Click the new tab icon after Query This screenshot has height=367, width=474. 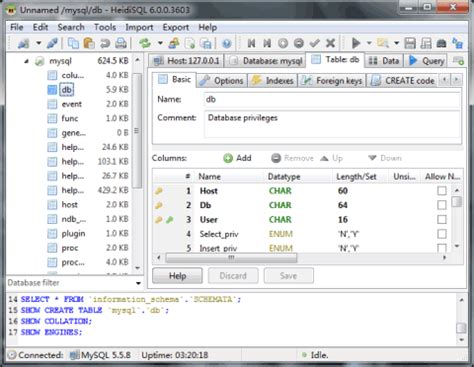click(458, 61)
